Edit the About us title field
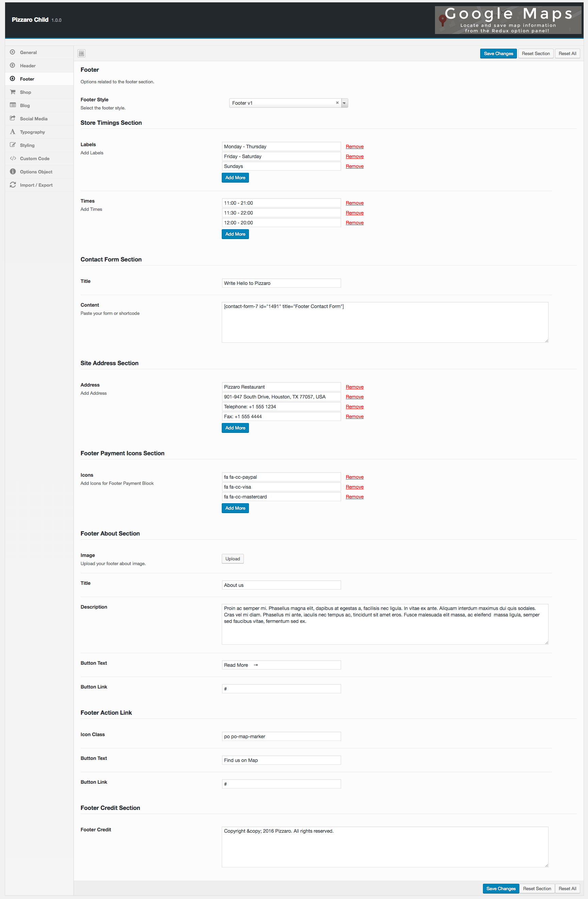The width and height of the screenshot is (588, 899). [281, 585]
